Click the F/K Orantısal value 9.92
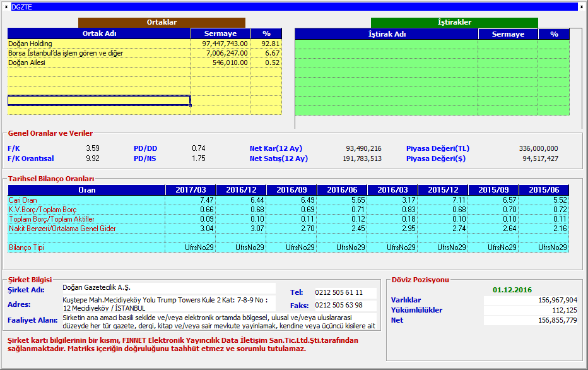 [93, 158]
